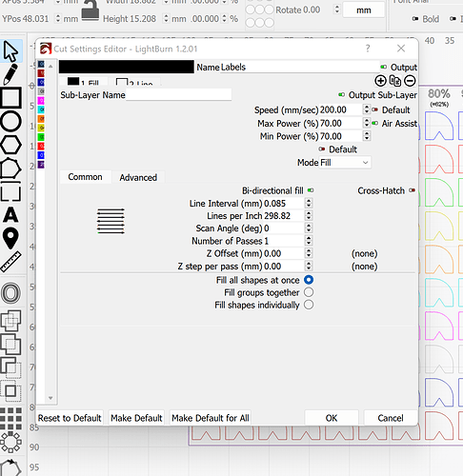Select Fill groups together option
Screen dimensions: 463x476
pyautogui.click(x=309, y=292)
